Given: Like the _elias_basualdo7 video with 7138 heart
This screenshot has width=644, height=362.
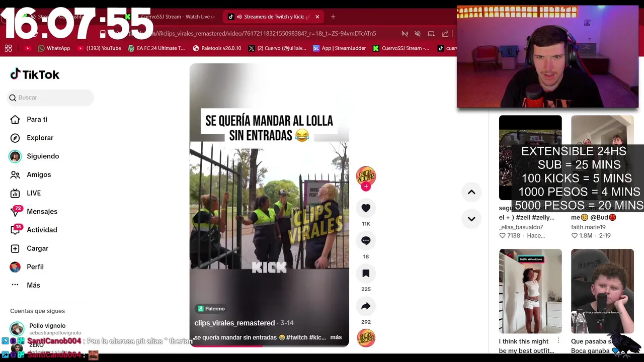Looking at the screenshot, I should (502, 236).
